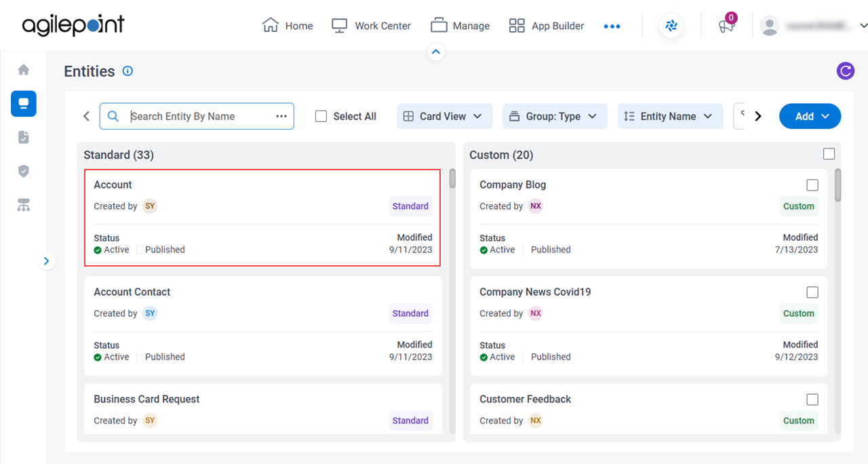Open the document checklist sidebar icon
Screen dimensions: 868x464
click(x=24, y=137)
